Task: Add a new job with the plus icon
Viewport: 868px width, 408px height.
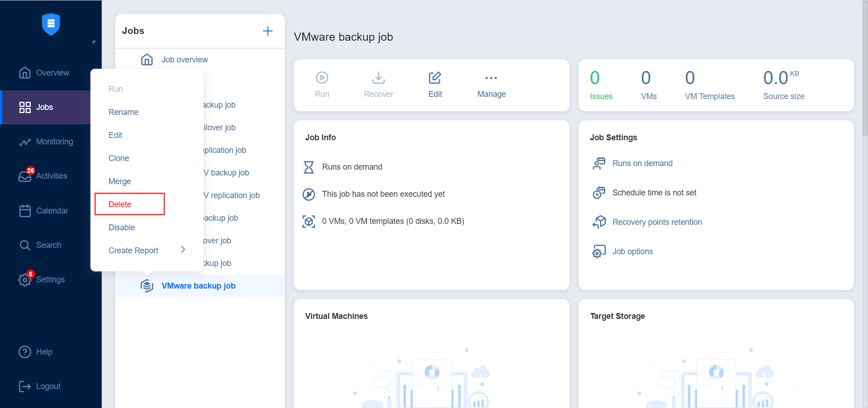Action: (268, 31)
